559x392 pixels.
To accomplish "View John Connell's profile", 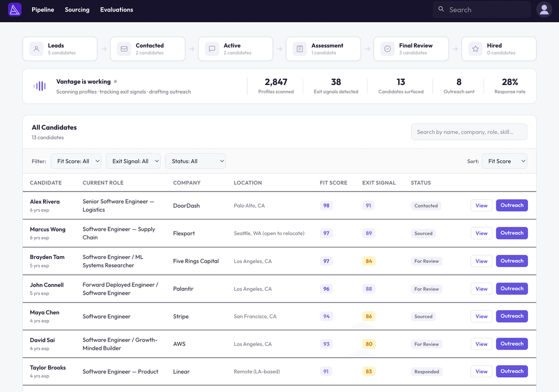I will point(481,289).
